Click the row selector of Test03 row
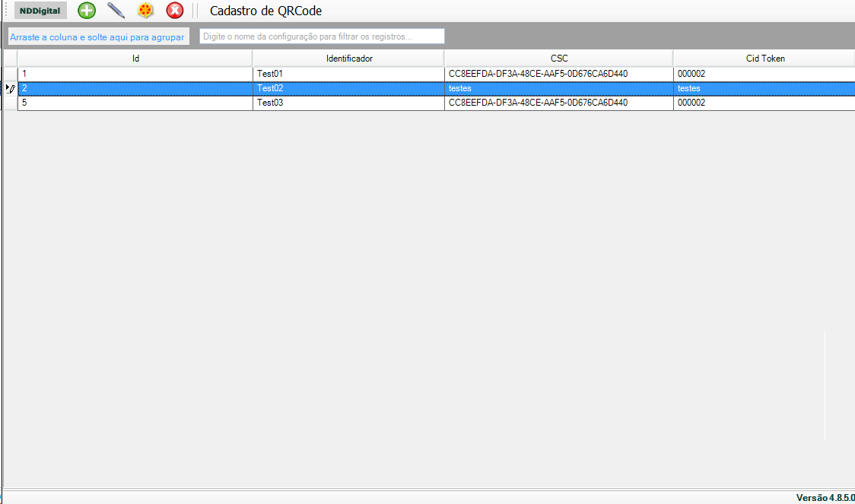 (x=11, y=103)
